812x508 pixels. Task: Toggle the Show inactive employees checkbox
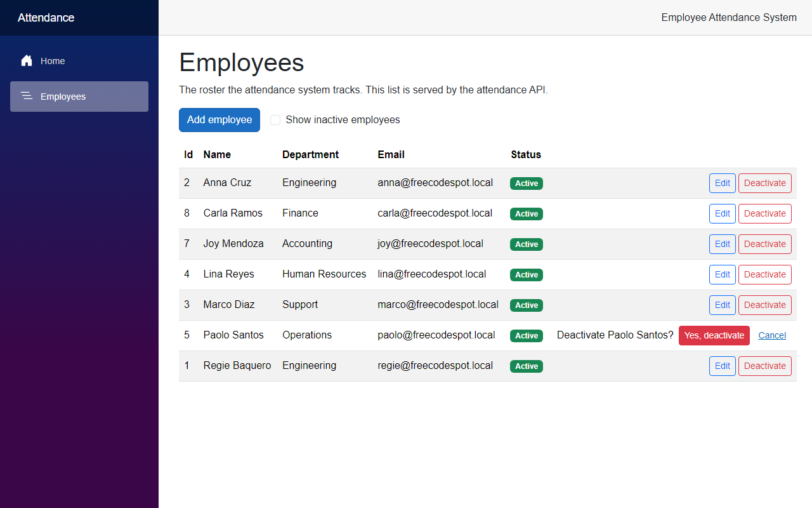(275, 120)
